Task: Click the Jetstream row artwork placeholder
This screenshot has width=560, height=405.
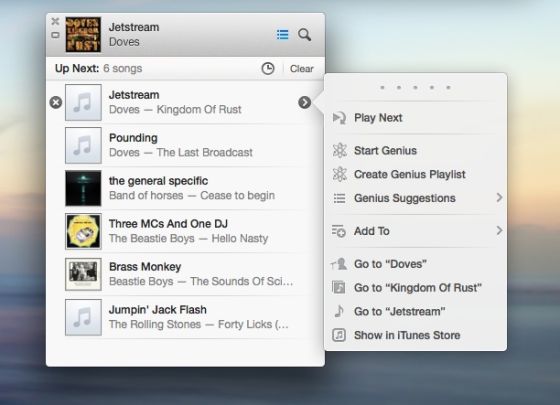Action: pos(83,102)
